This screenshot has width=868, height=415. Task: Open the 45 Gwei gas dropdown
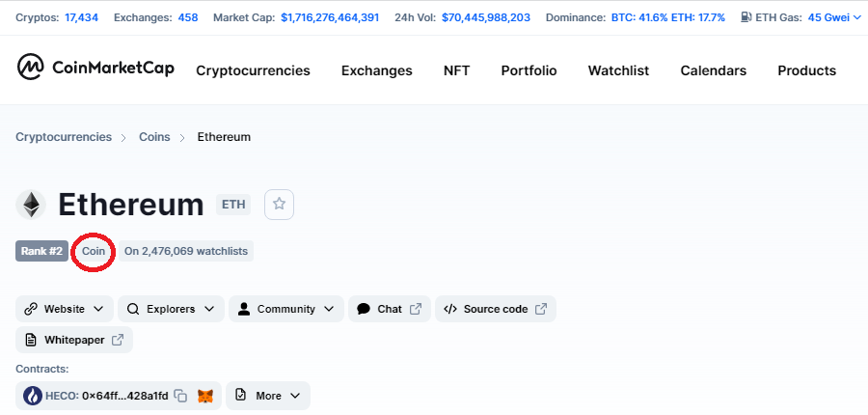[834, 17]
